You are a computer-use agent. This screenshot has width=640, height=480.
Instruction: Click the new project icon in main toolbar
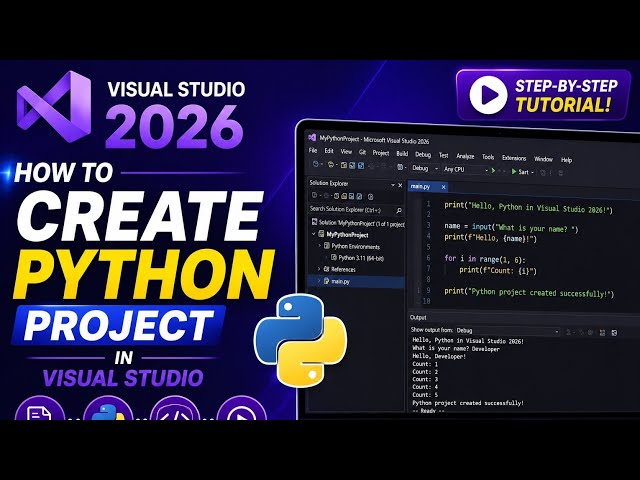pos(330,164)
